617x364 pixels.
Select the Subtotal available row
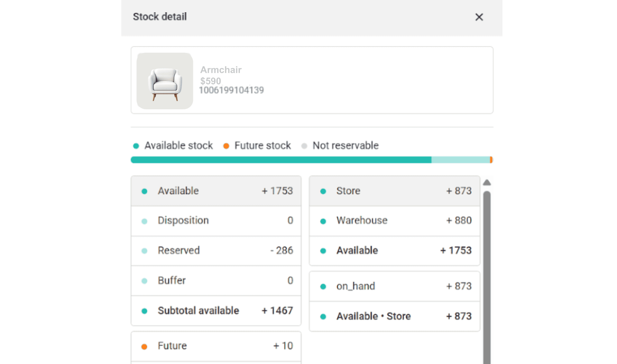[216, 311]
